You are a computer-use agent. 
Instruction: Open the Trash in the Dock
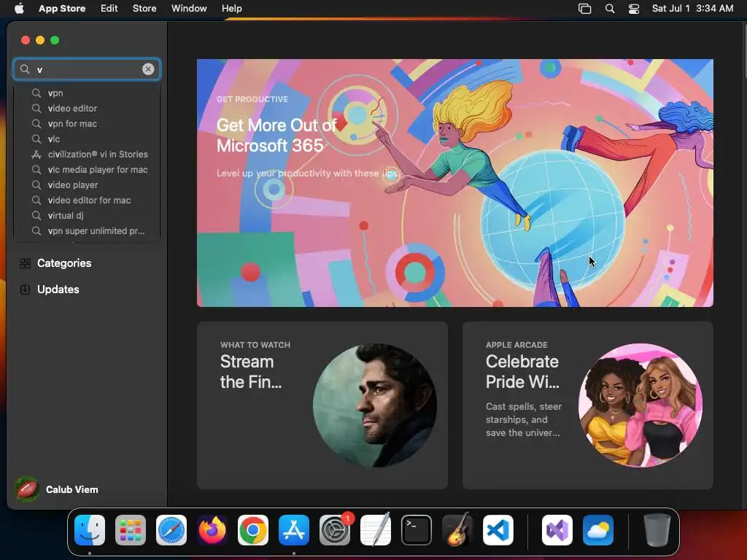click(657, 530)
